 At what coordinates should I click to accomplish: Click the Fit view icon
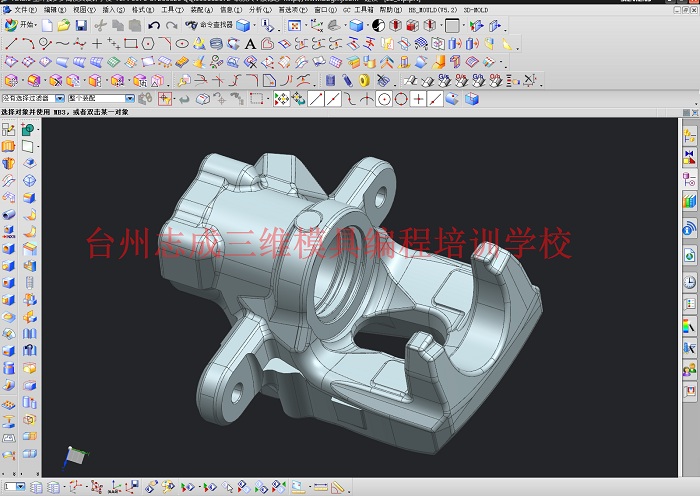(294, 25)
